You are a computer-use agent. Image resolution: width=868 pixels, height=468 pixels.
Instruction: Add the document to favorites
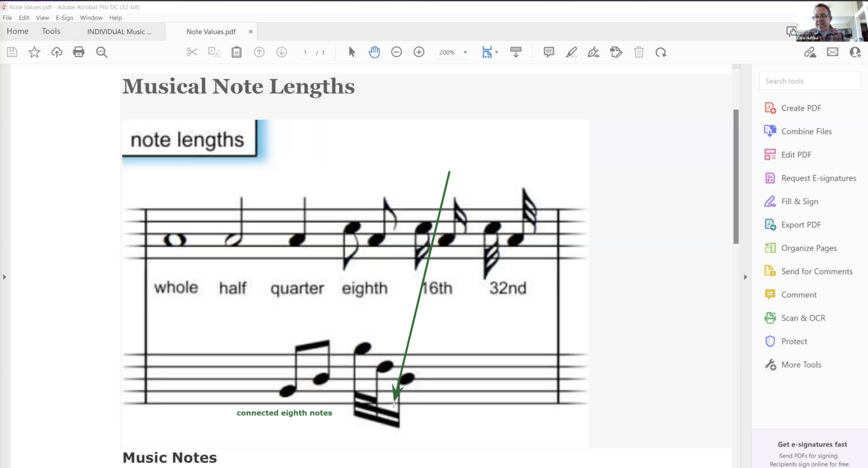pyautogui.click(x=34, y=52)
